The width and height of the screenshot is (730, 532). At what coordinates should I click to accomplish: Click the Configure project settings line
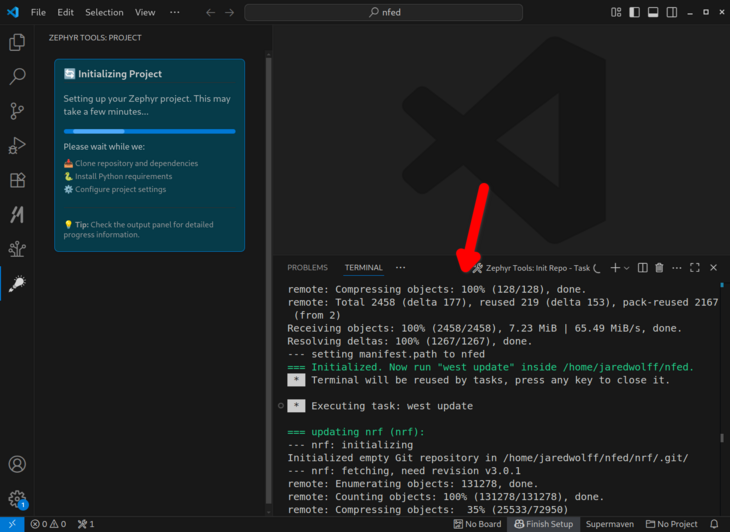tap(115, 189)
